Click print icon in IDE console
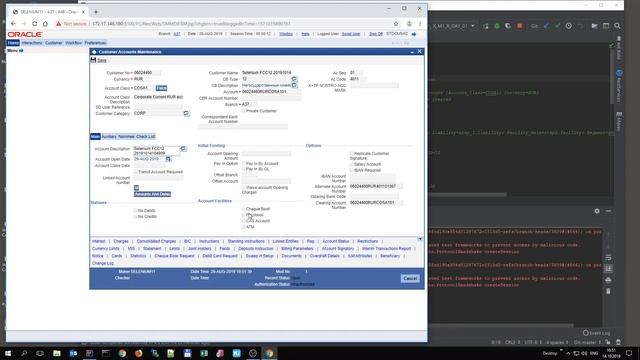Viewport: 640px width, 360px height. [x=608, y=280]
